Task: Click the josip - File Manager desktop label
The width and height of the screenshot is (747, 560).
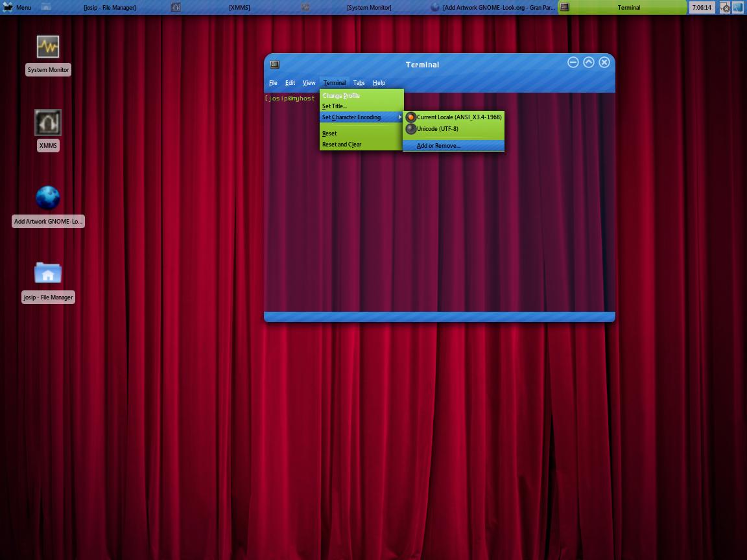Action: (x=48, y=297)
